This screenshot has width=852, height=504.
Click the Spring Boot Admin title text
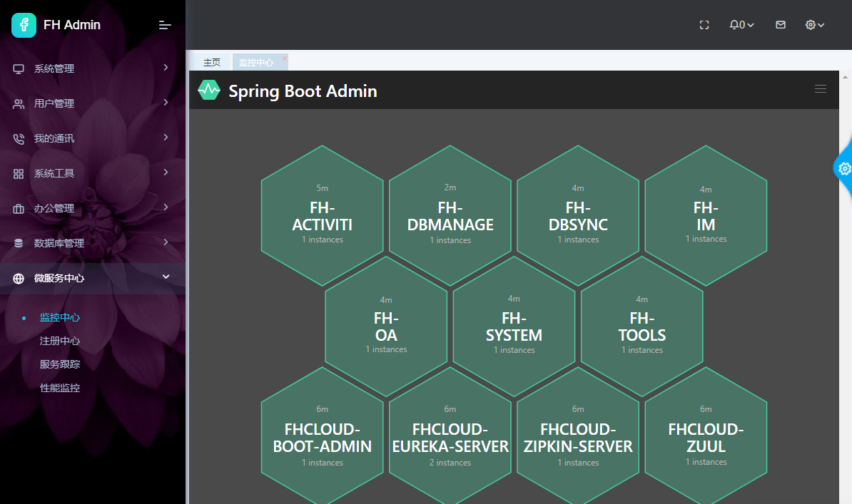[x=303, y=91]
